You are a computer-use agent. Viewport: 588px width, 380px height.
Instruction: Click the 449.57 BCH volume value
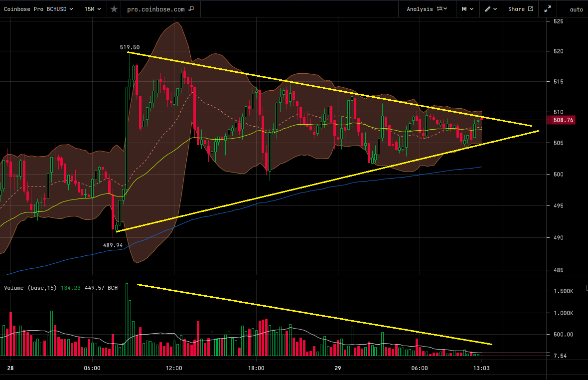coord(101,288)
